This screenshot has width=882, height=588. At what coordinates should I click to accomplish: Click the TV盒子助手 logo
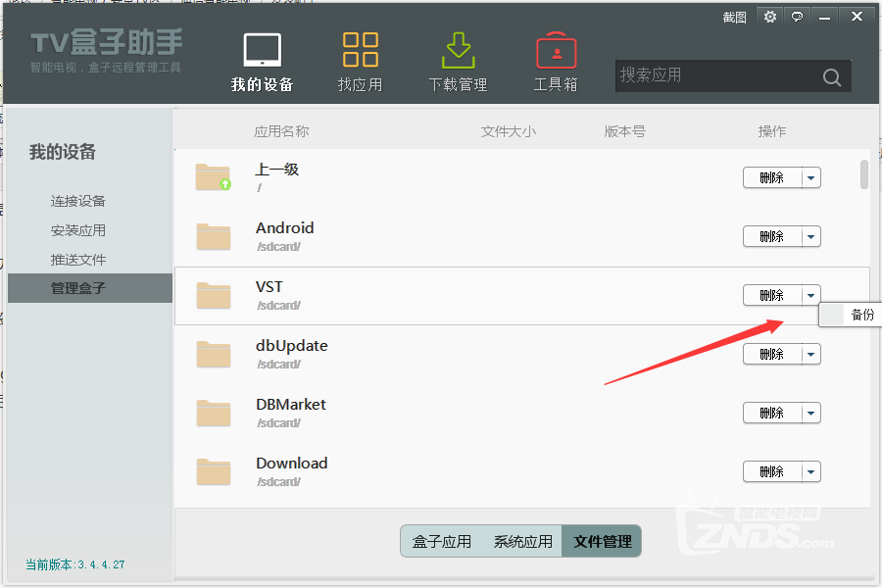(x=106, y=42)
